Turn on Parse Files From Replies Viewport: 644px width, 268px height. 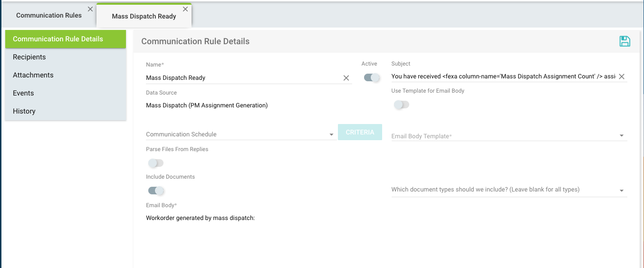coord(155,163)
